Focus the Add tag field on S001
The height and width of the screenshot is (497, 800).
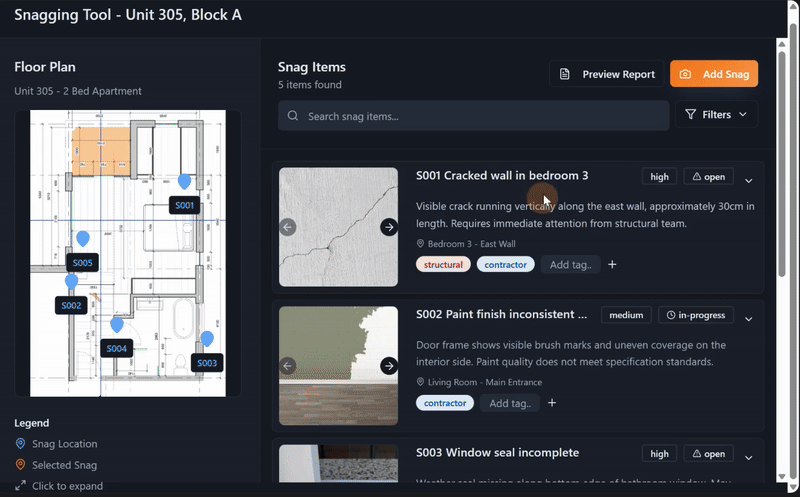(x=570, y=264)
